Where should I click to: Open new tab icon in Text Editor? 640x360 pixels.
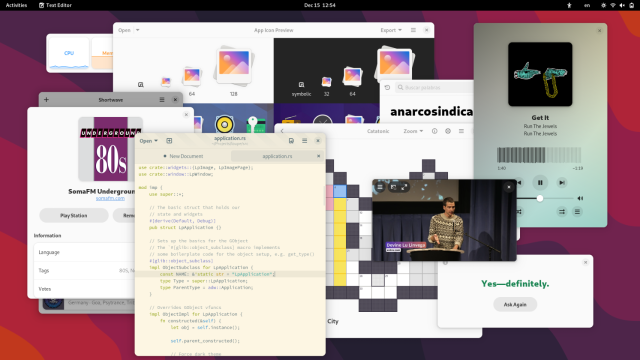169,141
